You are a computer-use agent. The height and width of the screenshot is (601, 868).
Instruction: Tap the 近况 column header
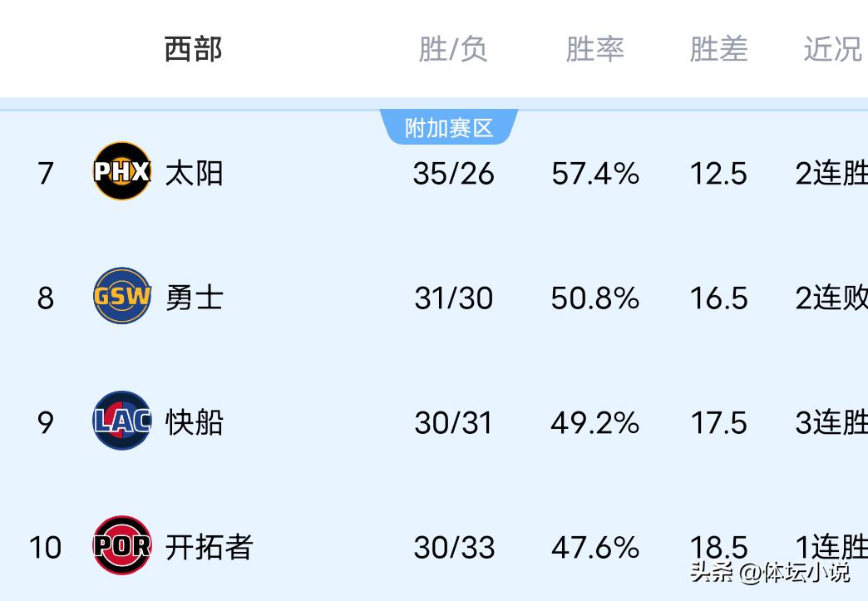point(832,49)
